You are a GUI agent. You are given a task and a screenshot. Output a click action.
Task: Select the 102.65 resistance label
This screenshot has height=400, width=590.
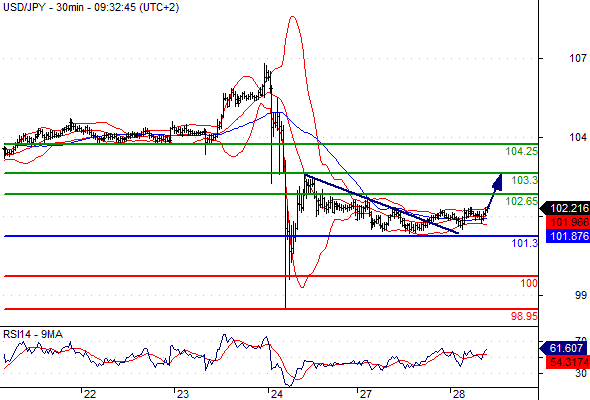(x=522, y=201)
